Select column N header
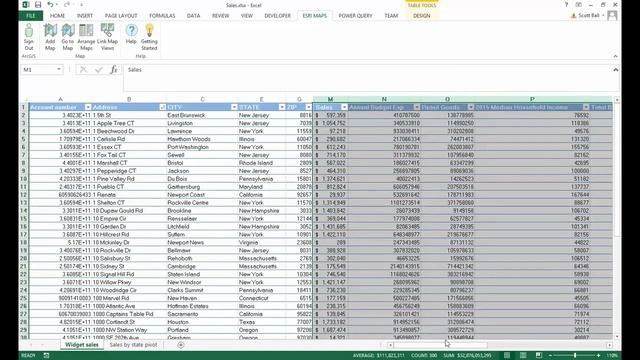Viewport: 640px width, 360px height. [384, 99]
